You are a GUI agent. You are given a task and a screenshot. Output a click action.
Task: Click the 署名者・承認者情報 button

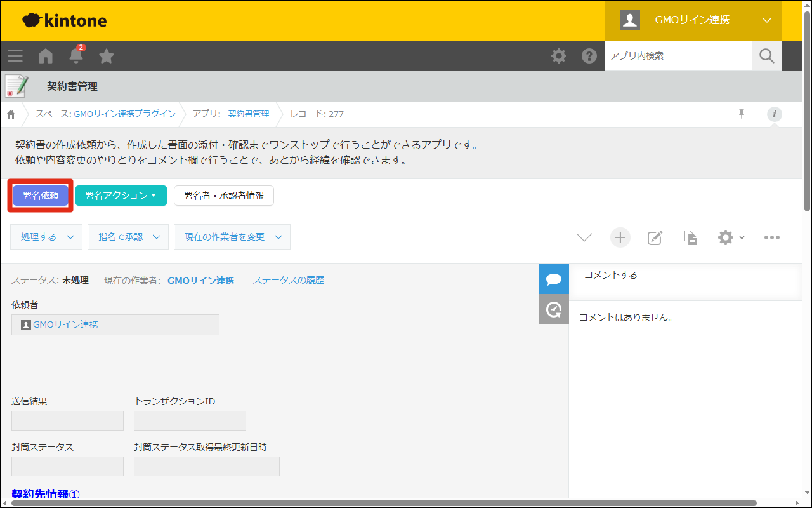point(224,196)
